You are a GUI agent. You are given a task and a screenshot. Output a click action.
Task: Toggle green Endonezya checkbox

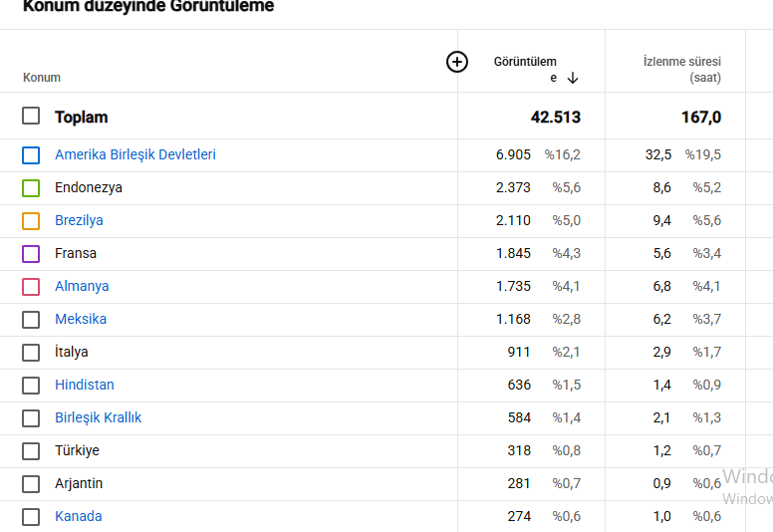pos(31,188)
